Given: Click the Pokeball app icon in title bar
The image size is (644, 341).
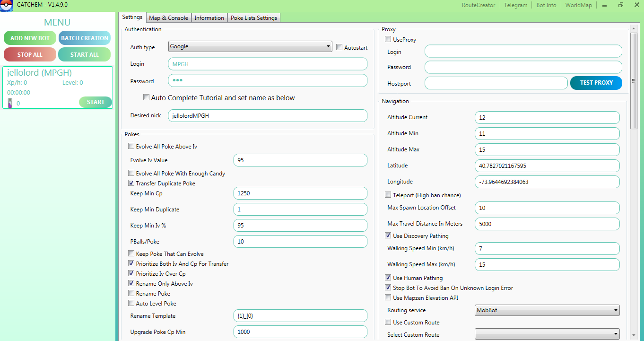Looking at the screenshot, I should 6,5.
